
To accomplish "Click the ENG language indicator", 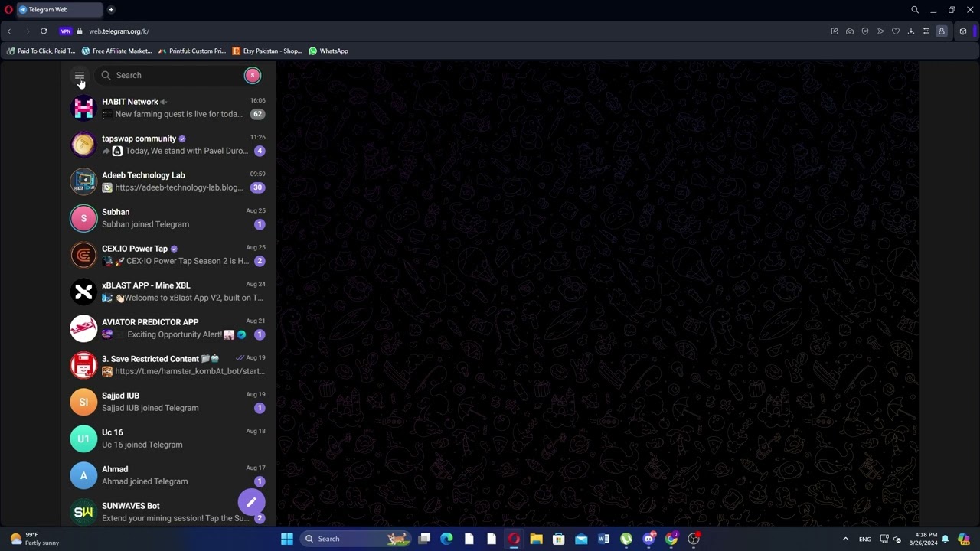I will coord(864,539).
